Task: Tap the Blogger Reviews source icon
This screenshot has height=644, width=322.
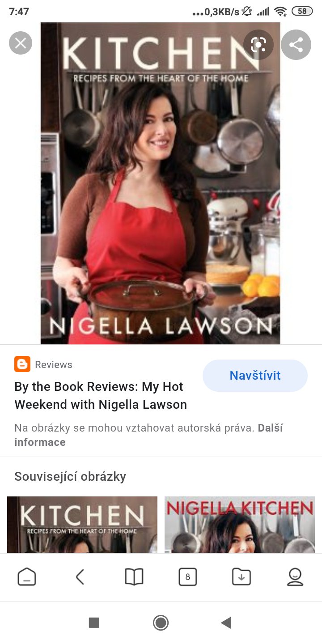Action: coord(22,364)
